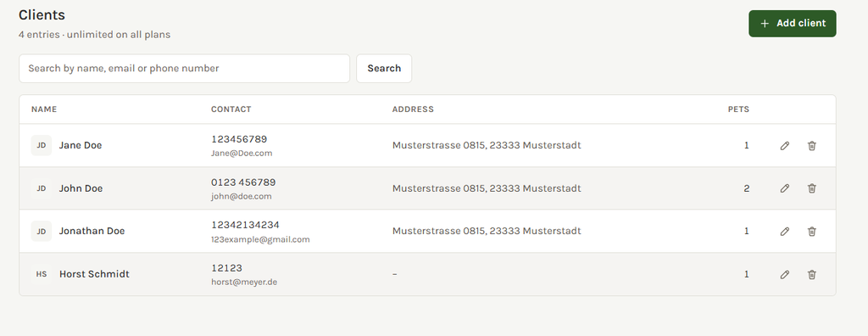Click the CONTACT column header
The image size is (868, 336).
[x=231, y=109]
